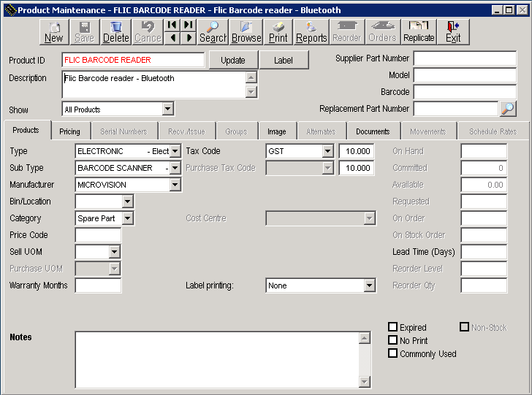This screenshot has height=395, width=532.
Task: Enable the Expired checkbox
Action: [393, 327]
